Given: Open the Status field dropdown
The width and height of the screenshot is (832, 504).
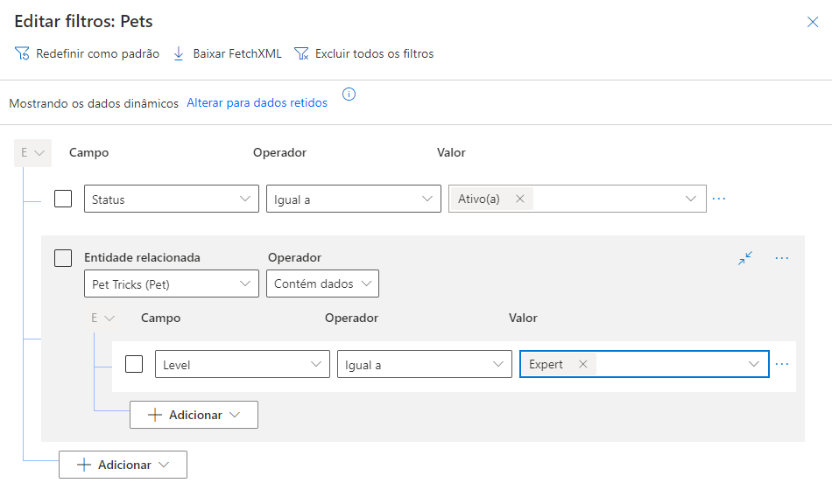Looking at the screenshot, I should [x=172, y=199].
